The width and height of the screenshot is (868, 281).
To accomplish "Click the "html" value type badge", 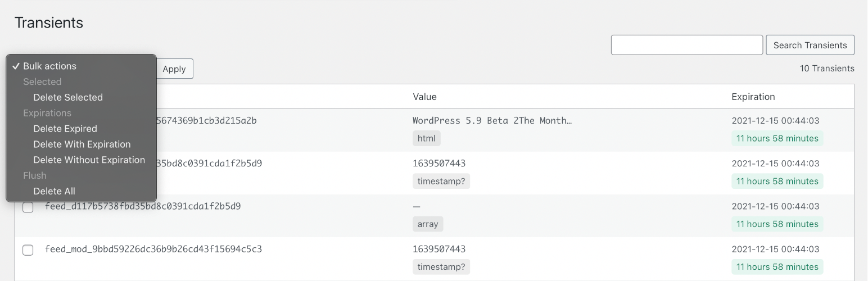I will (426, 138).
